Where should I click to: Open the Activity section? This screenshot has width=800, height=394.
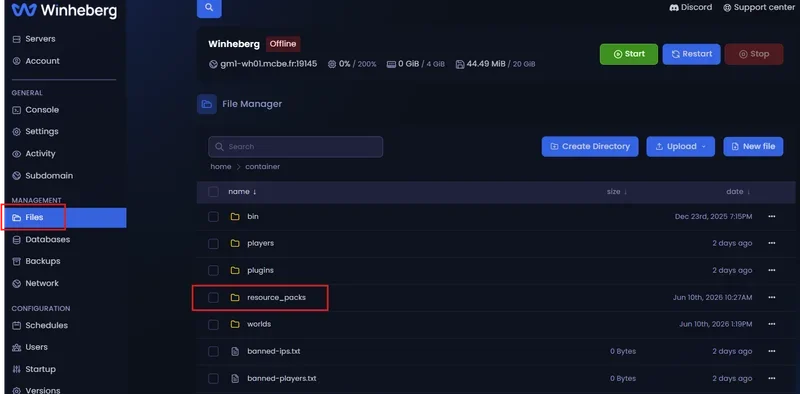tap(34, 154)
